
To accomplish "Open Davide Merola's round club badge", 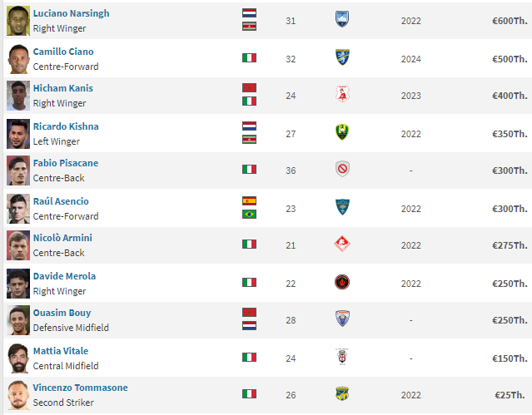I will point(342,283).
